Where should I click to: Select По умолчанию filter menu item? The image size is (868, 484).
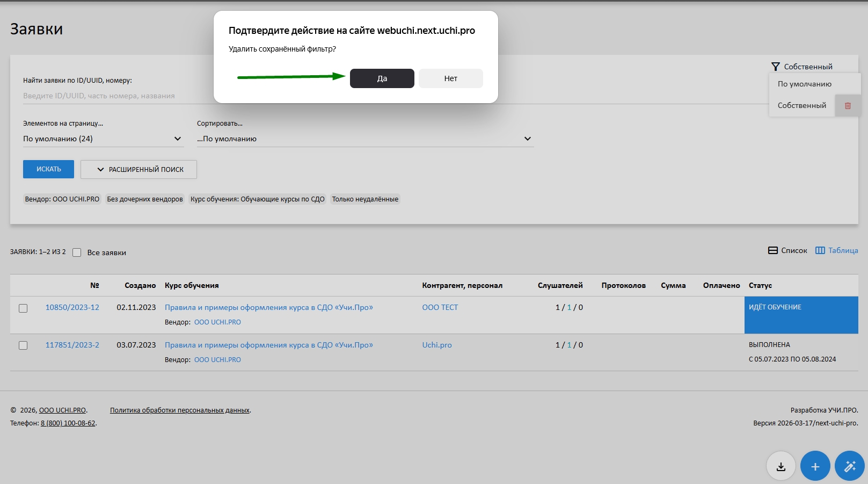pos(804,84)
